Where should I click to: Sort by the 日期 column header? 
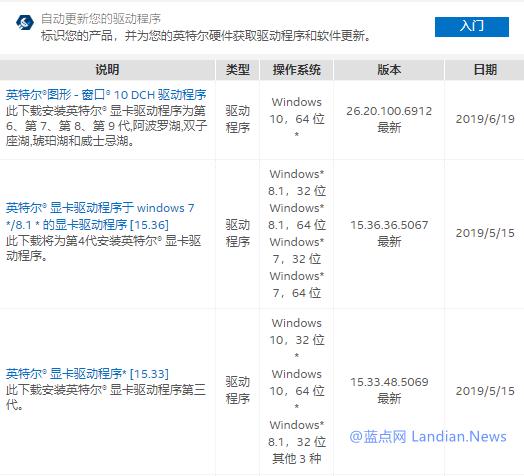point(485,70)
